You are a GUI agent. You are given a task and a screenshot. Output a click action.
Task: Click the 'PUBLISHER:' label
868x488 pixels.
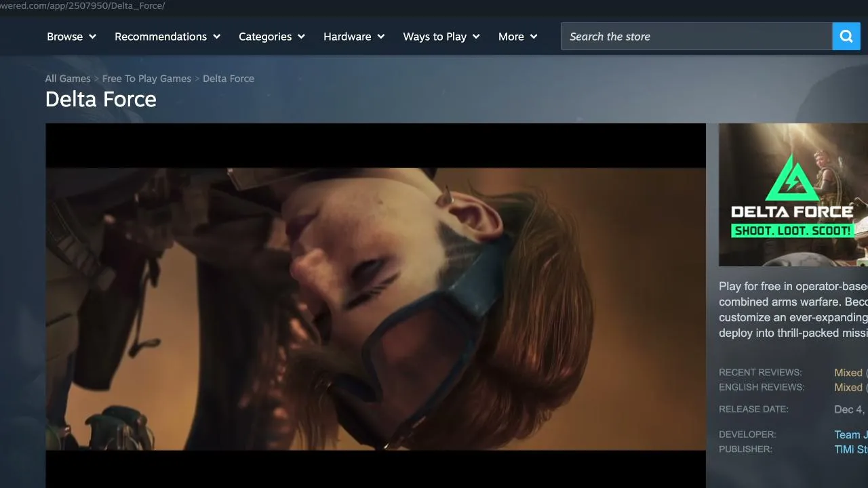(x=746, y=449)
